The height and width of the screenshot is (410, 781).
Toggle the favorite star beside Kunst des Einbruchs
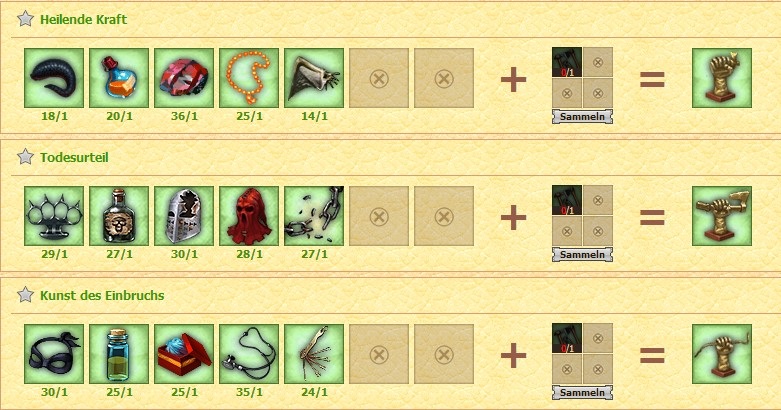coord(25,295)
